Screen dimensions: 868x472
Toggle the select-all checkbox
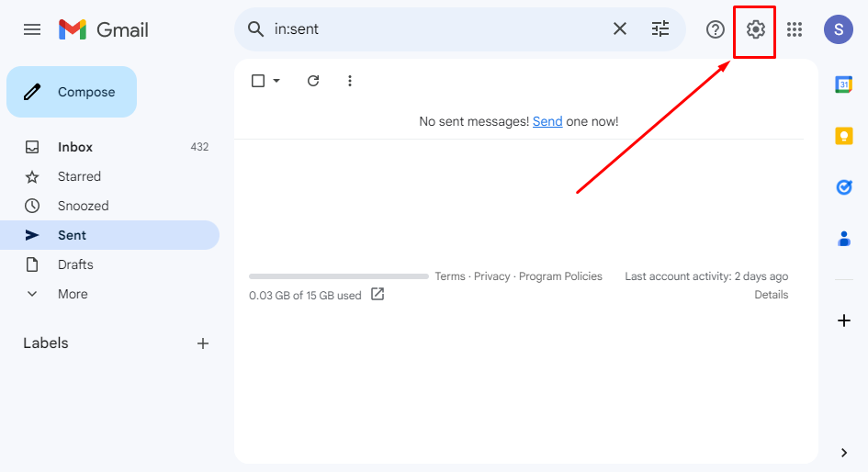pyautogui.click(x=258, y=81)
